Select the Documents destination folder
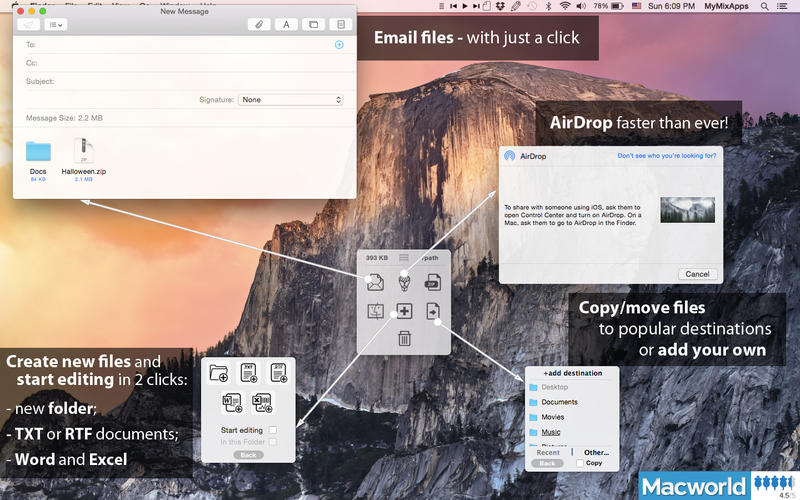Image resolution: width=800 pixels, height=500 pixels. click(x=560, y=402)
